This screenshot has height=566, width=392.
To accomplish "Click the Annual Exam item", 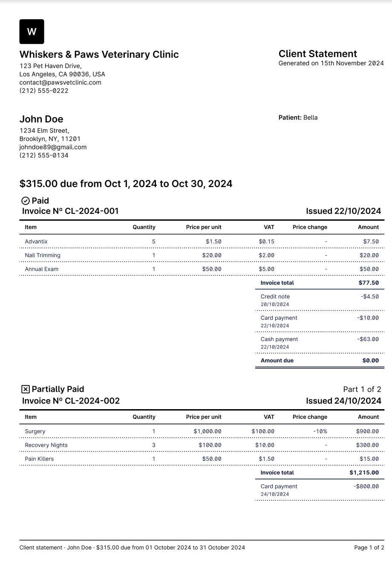I will coord(41,269).
